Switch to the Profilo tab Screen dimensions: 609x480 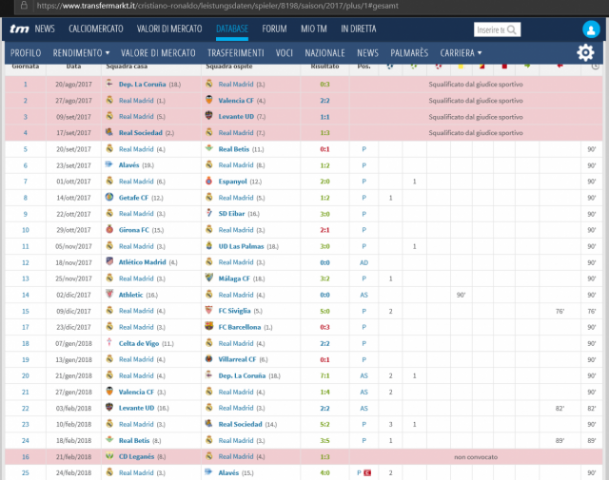pos(26,53)
